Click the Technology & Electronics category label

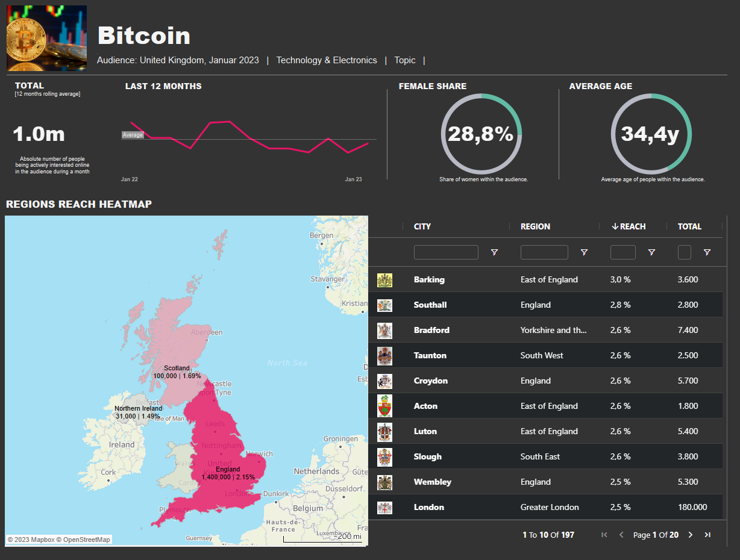[327, 60]
